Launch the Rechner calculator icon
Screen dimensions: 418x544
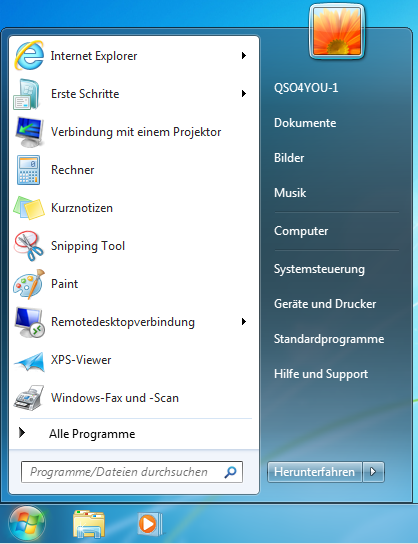(28, 170)
